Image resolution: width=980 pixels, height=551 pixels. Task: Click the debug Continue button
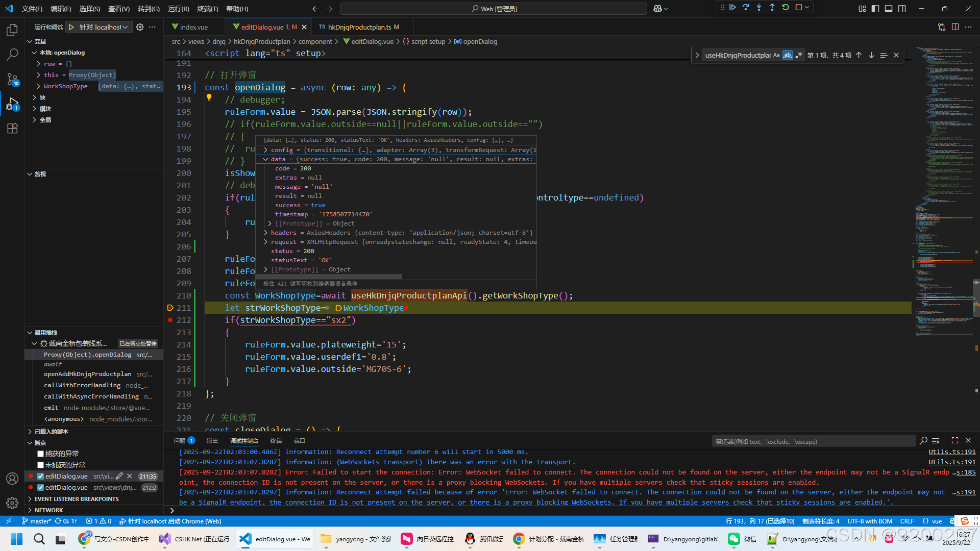click(x=732, y=8)
